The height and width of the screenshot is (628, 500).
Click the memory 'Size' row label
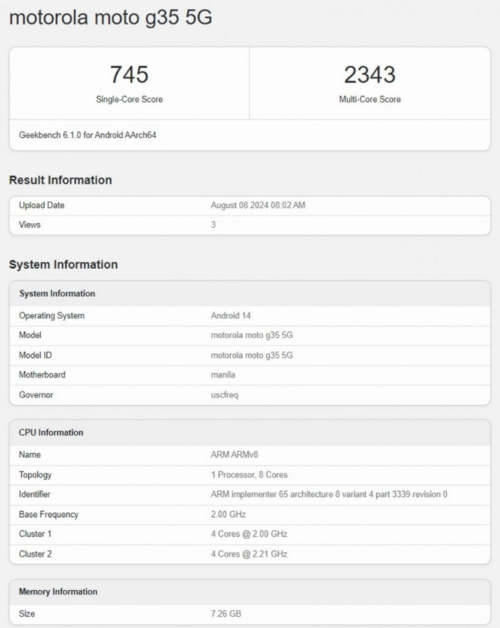point(27,614)
